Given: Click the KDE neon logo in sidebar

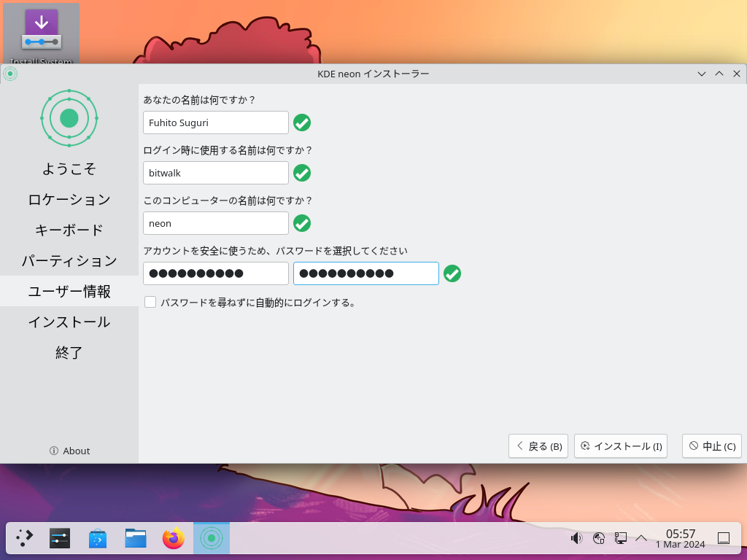Looking at the screenshot, I should 69,118.
